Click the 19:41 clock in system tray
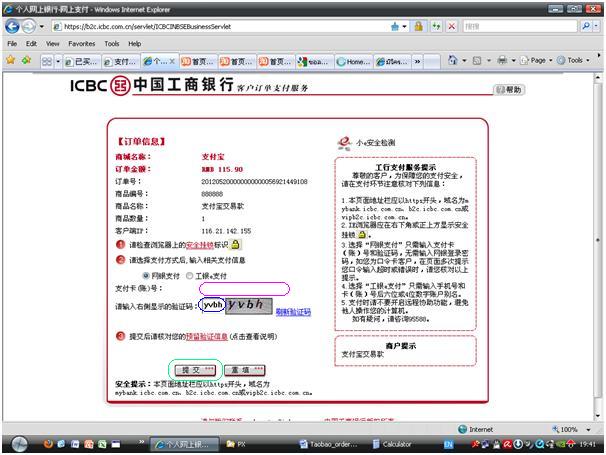The width and height of the screenshot is (606, 455). click(587, 445)
